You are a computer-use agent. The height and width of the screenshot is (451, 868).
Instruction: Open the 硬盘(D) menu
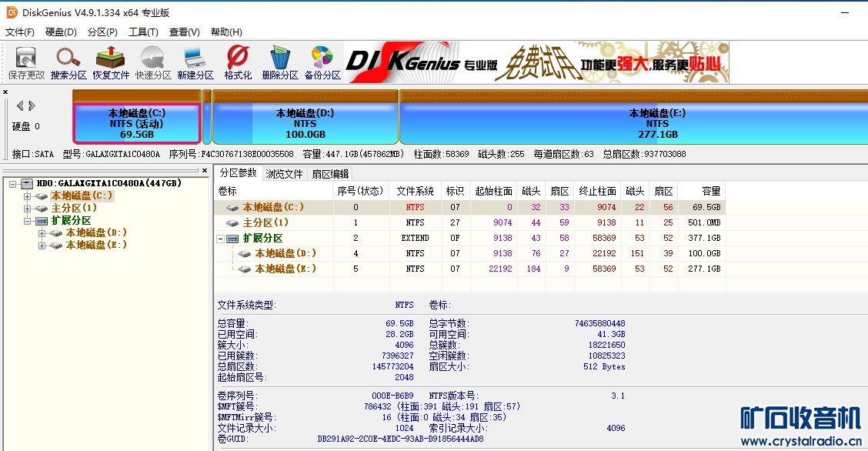61,32
